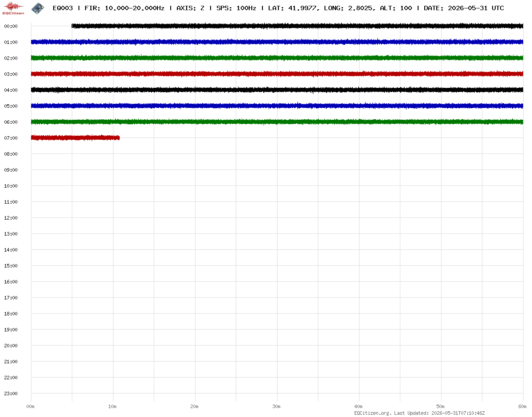Select the 07:00 hour row label

click(11, 138)
